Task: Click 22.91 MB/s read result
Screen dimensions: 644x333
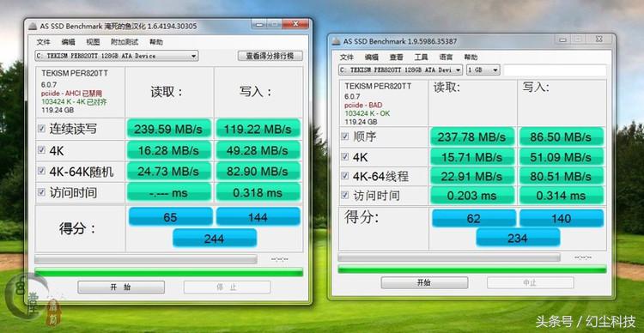Action: (472, 176)
